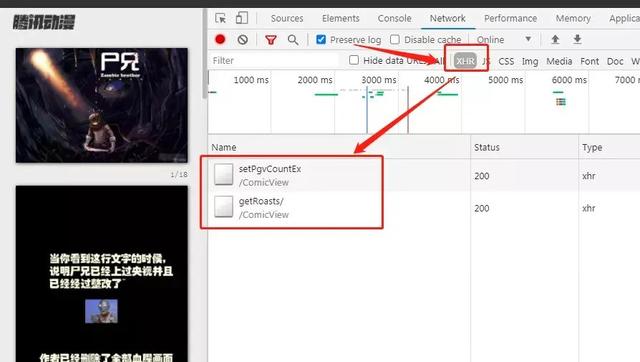Viewport: 640px width, 362px height.
Task: Click the Zombie Brother cover comic page
Action: (102, 105)
